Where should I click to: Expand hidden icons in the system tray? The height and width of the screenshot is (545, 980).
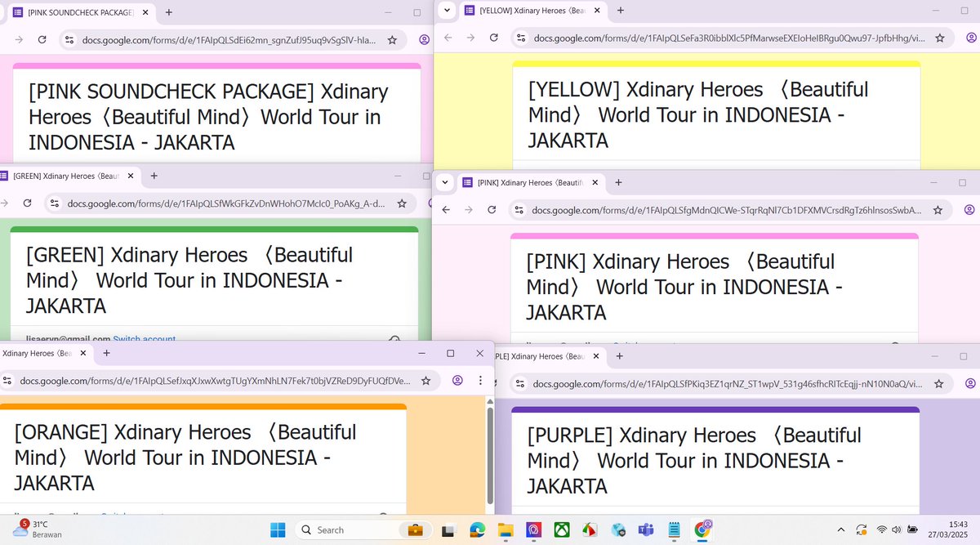click(840, 529)
